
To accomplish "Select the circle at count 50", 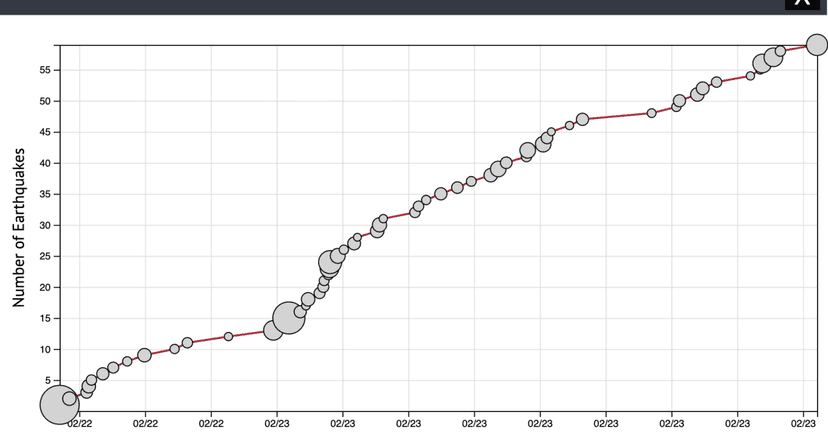I will [679, 100].
